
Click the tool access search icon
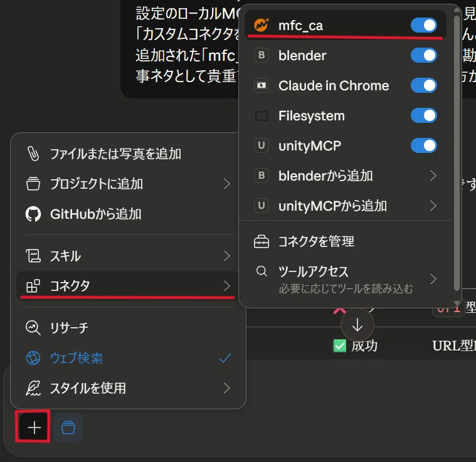click(262, 271)
